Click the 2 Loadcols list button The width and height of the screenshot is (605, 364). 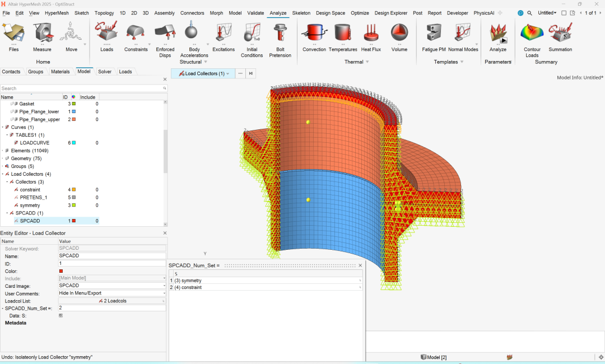click(112, 301)
